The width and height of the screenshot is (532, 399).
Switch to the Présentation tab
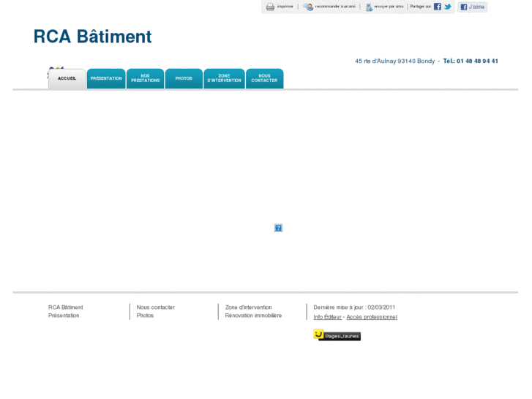point(106,78)
